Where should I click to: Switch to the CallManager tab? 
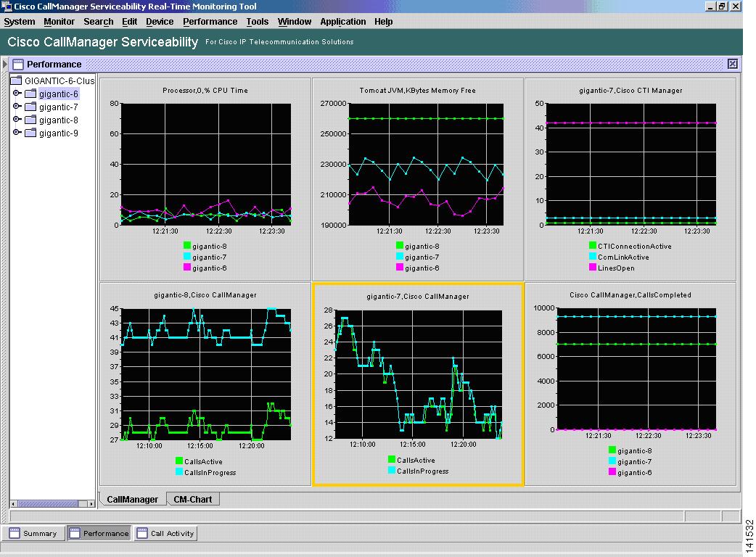coord(133,499)
